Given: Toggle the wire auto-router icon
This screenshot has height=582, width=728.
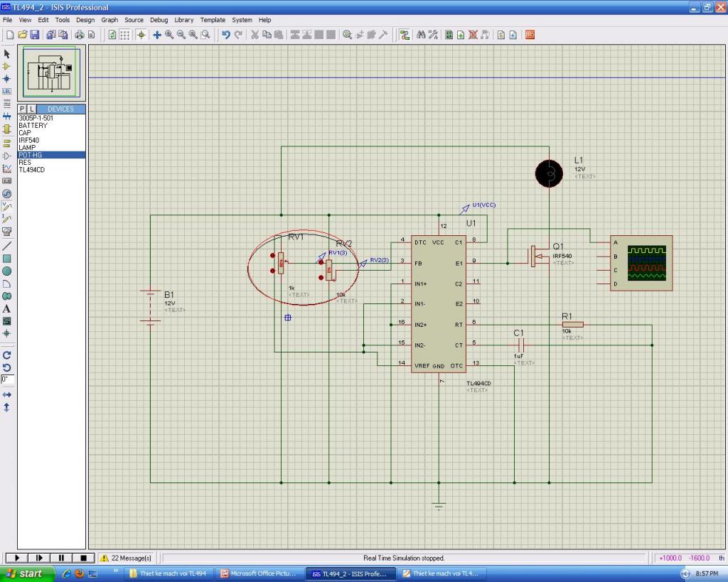Looking at the screenshot, I should pos(405,35).
